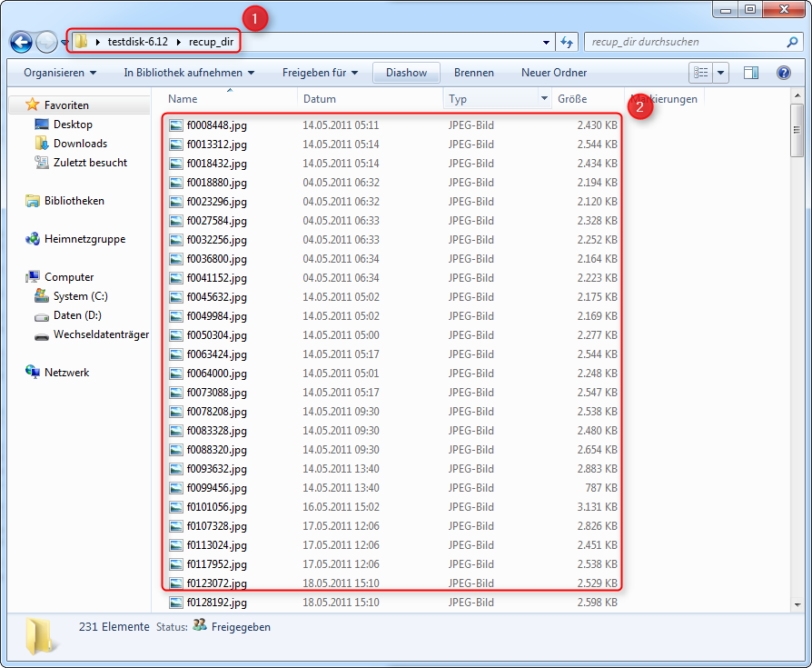Screen dimensions: 812x668
Task: Click the Neuer Ordner button
Action: point(554,73)
